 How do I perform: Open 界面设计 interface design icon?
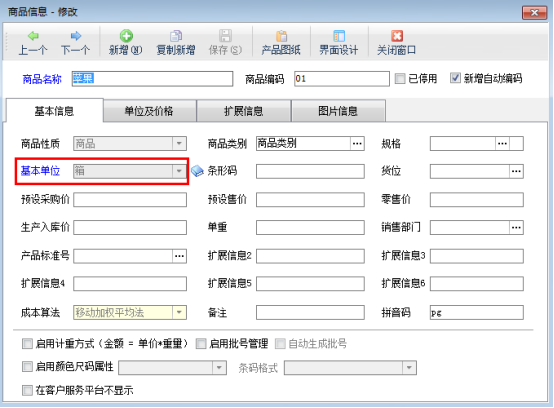pyautogui.click(x=339, y=36)
